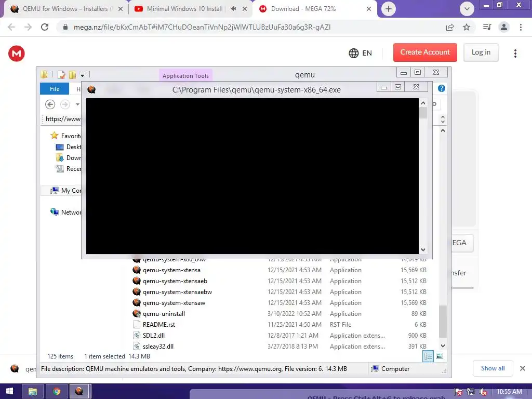Open QEMU console window system menu icon

pyautogui.click(x=91, y=89)
